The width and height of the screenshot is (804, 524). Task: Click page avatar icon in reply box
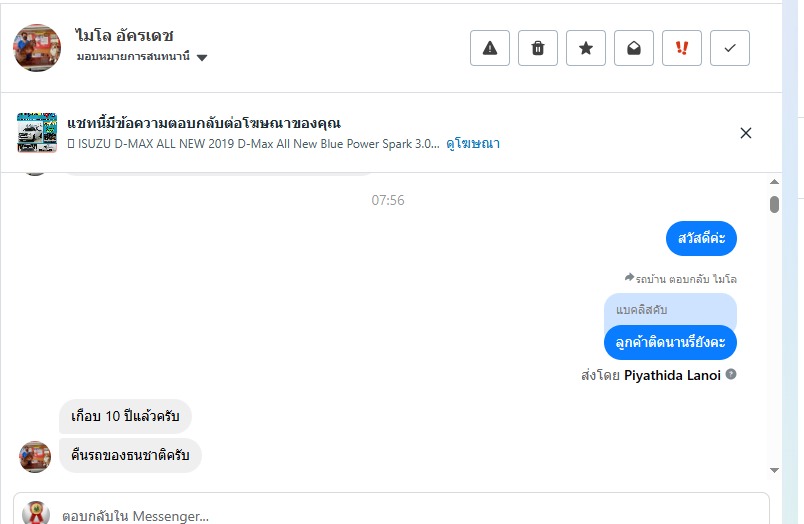[x=37, y=513]
